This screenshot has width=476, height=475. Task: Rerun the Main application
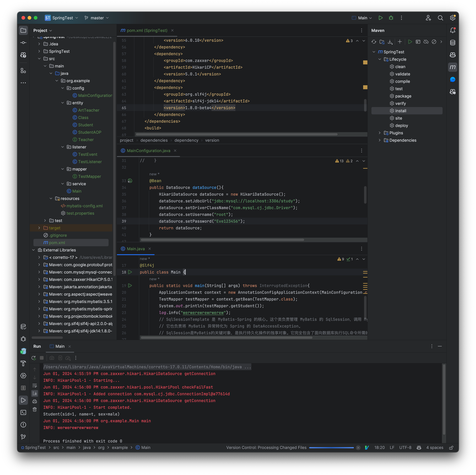pos(34,358)
